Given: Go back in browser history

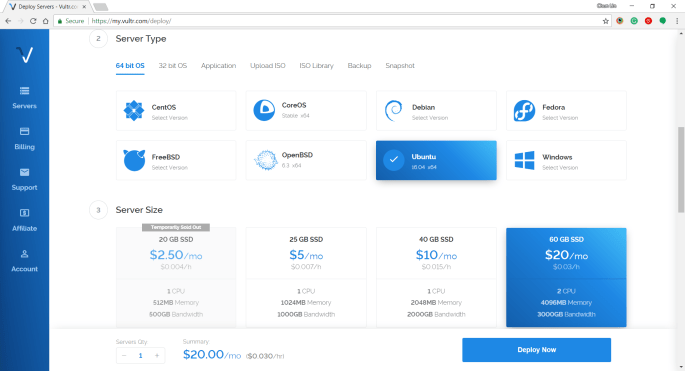Looking at the screenshot, I should (8, 21).
